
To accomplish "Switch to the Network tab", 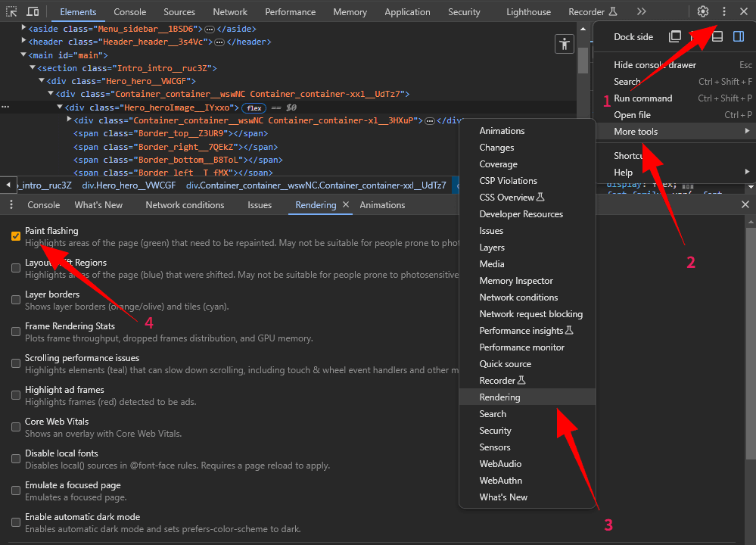I will (x=230, y=12).
